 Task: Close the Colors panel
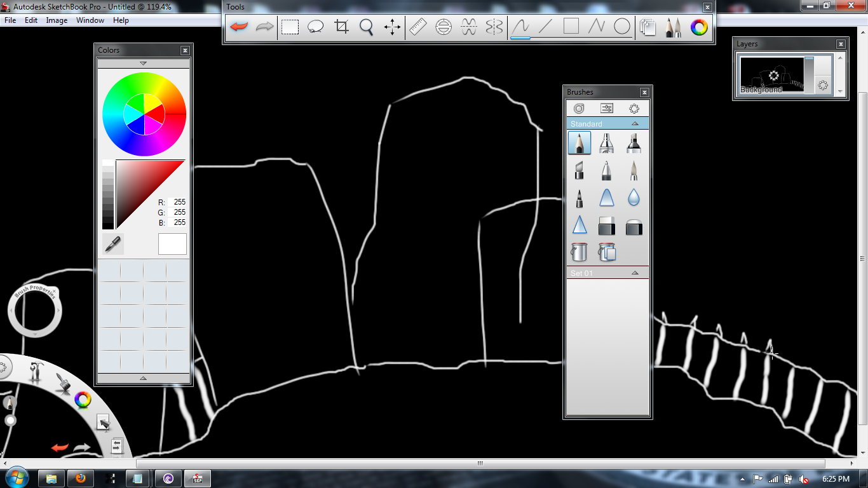coord(185,50)
